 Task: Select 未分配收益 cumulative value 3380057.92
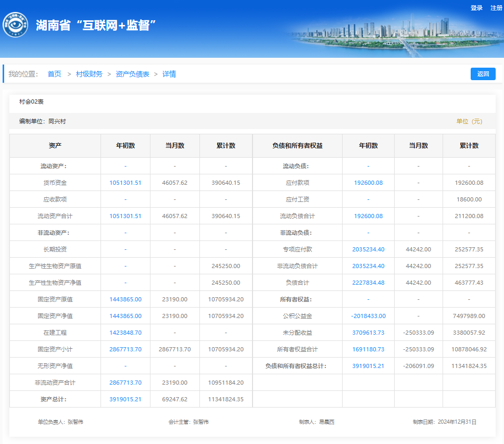point(469,333)
